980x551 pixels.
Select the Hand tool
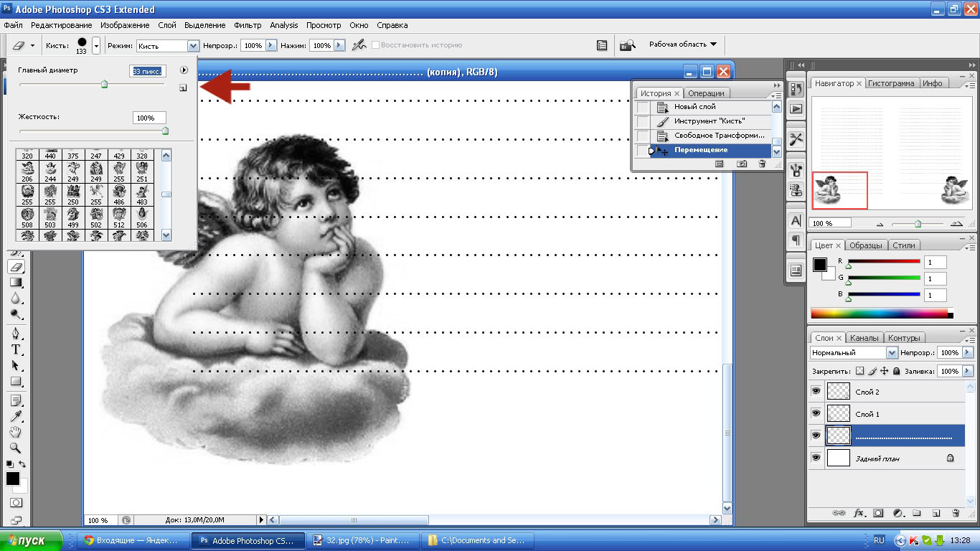[15, 432]
